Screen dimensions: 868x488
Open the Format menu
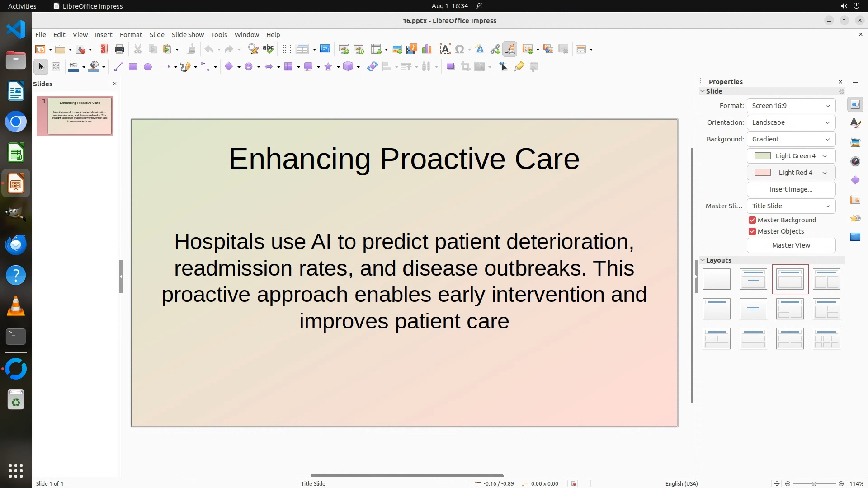point(131,35)
